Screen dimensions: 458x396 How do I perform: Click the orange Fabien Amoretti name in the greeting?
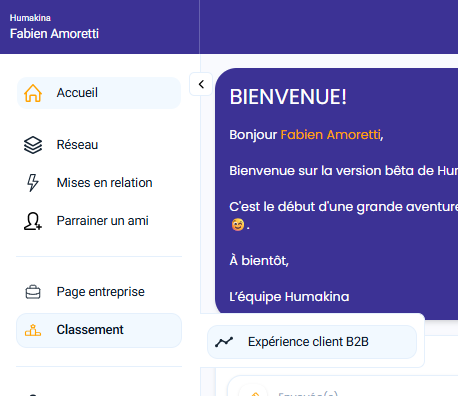click(331, 135)
